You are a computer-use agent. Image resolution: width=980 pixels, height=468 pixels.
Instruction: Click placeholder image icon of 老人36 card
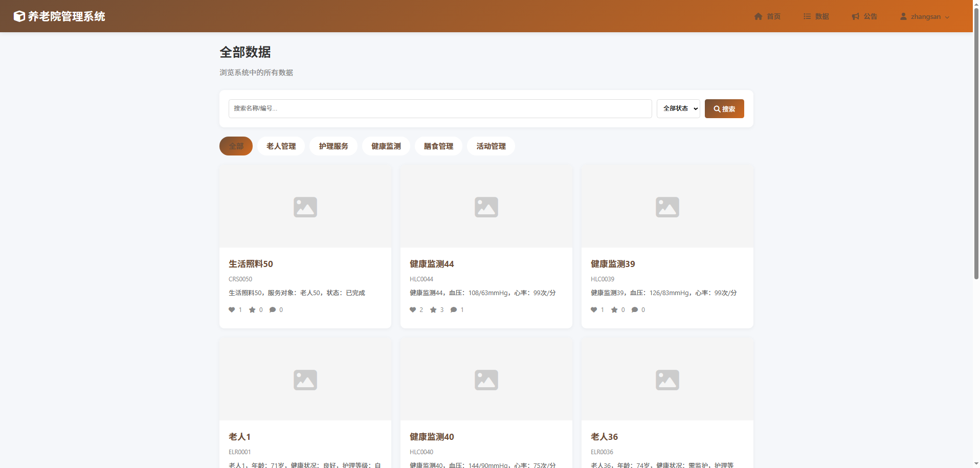coord(667,380)
